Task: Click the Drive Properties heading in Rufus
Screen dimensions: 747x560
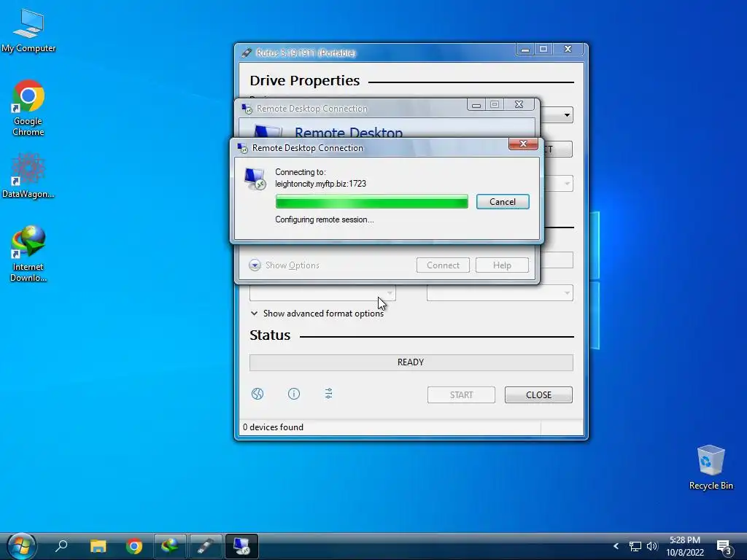Action: (305, 80)
